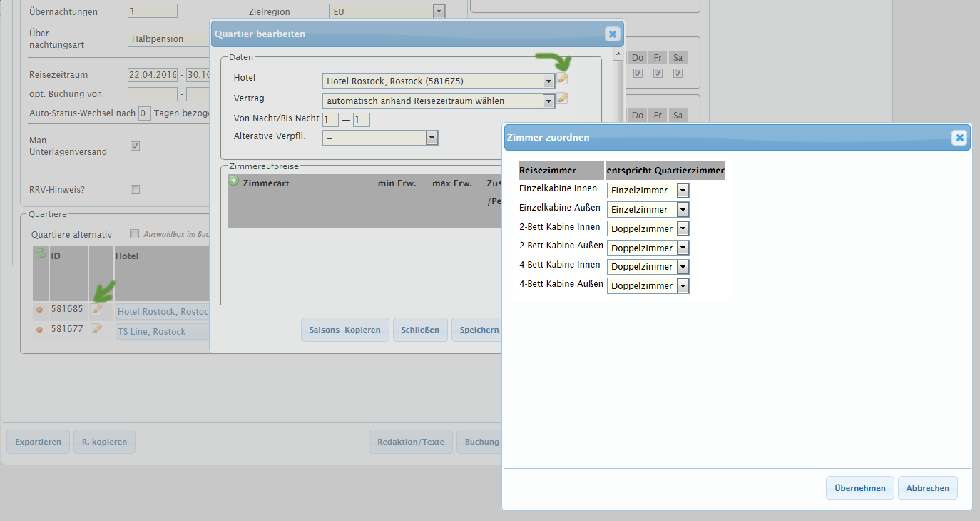The image size is (980, 521).
Task: Click Schließen in Quartier bearbeiten dialog
Action: [421, 330]
